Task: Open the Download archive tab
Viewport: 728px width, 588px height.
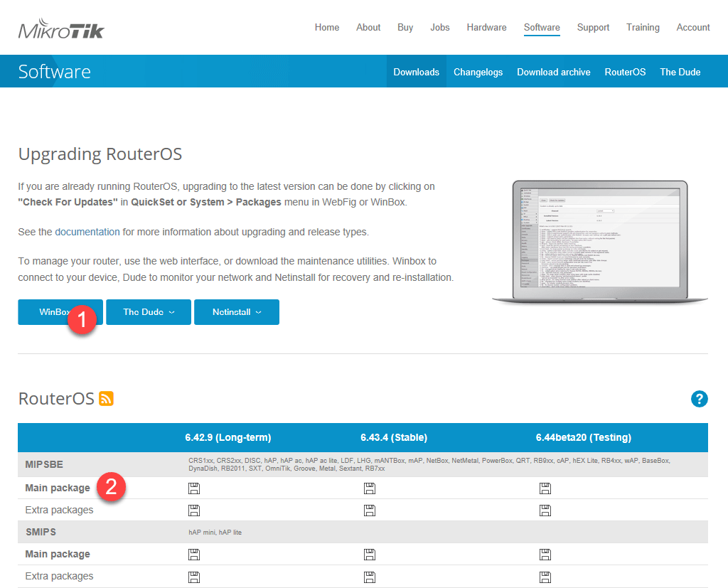Action: coord(553,72)
